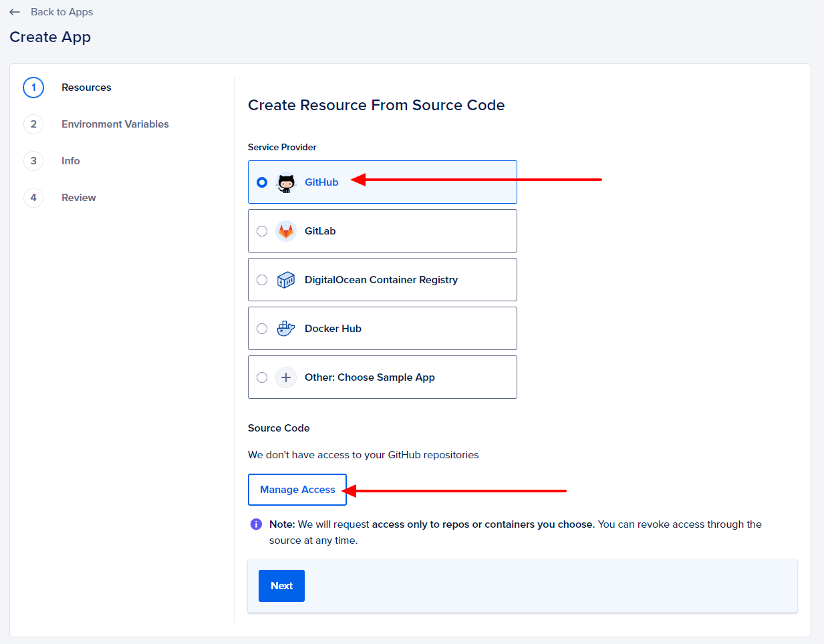Click the back arrow icon
The height and width of the screenshot is (644, 824).
pyautogui.click(x=15, y=12)
